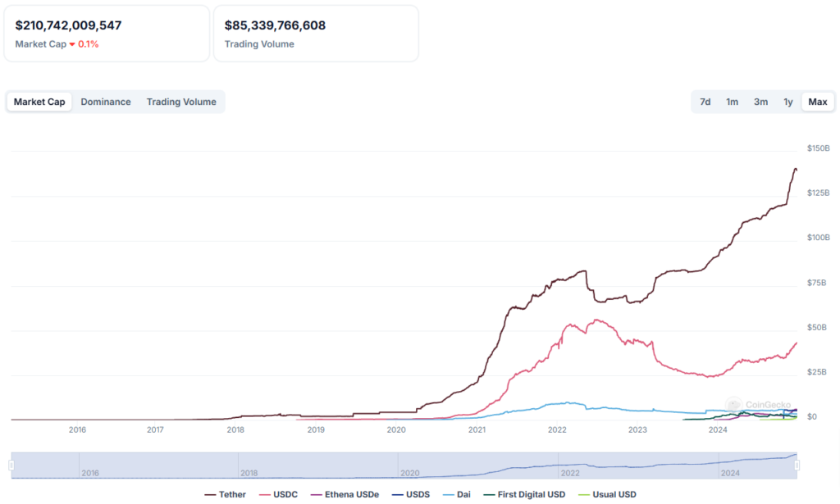Select the 7d time range
Screen dimensions: 840x504
pos(705,102)
